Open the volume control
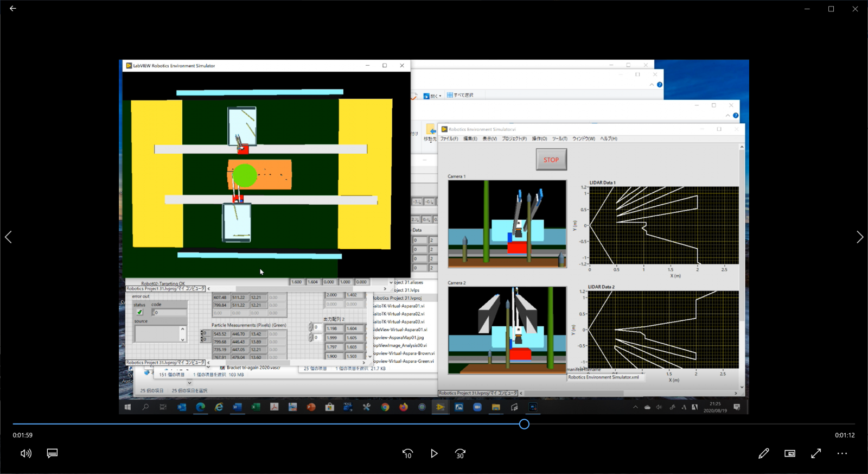Image resolution: width=868 pixels, height=474 pixels. point(25,453)
